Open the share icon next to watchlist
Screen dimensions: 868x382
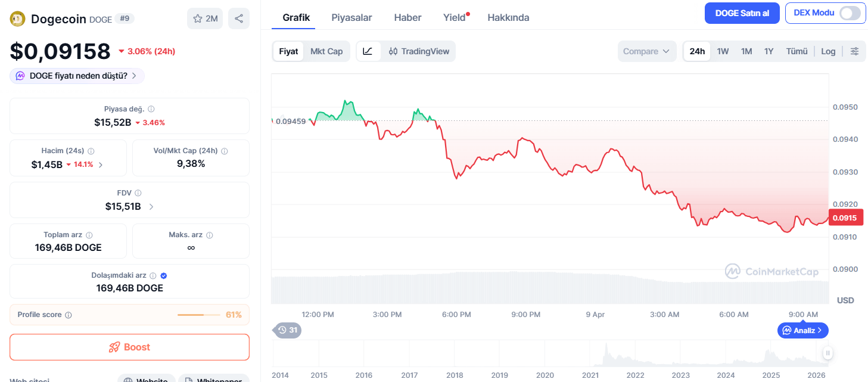click(239, 18)
